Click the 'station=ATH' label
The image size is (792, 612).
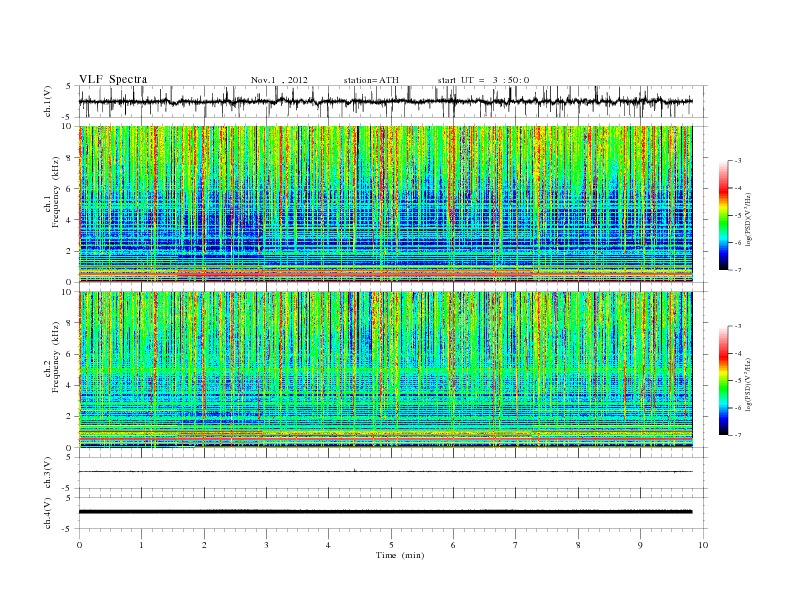coord(371,80)
